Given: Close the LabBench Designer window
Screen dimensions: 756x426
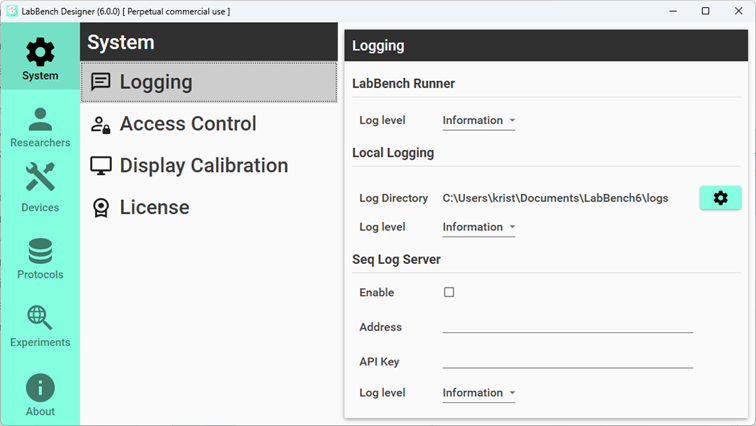Looking at the screenshot, I should click(738, 11).
